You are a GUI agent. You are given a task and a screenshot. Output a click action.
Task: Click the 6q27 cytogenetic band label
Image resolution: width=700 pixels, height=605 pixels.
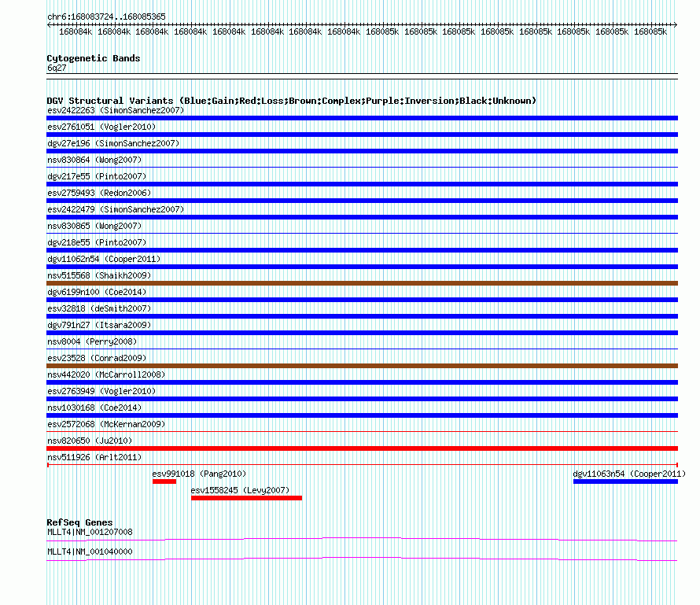pyautogui.click(x=57, y=68)
